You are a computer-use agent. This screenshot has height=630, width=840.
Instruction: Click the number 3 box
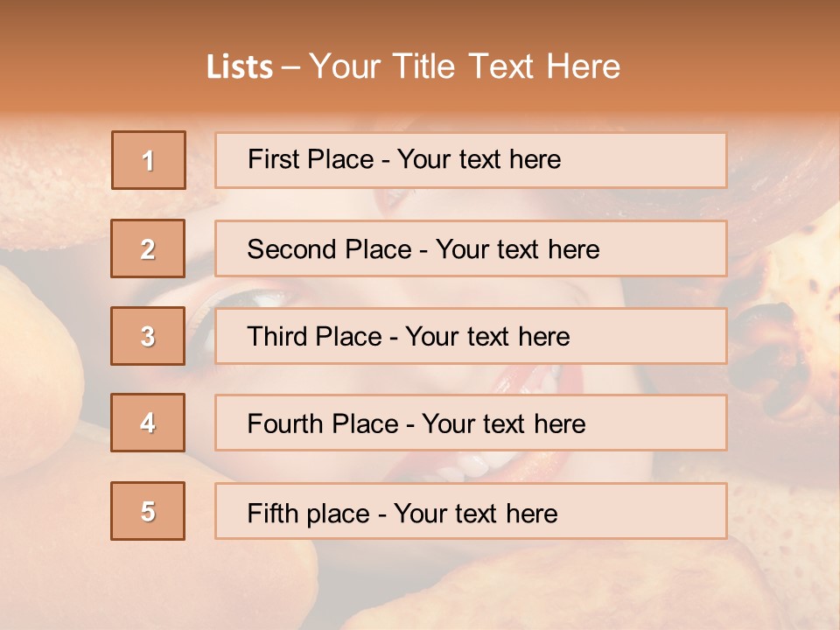(x=148, y=336)
